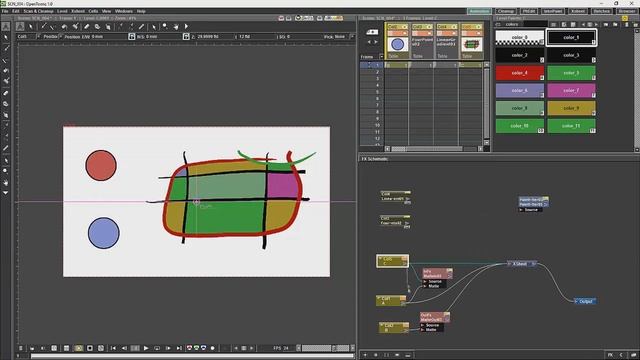The height and width of the screenshot is (360, 640).
Task: Click the pause button in playback bar
Action: (135, 348)
